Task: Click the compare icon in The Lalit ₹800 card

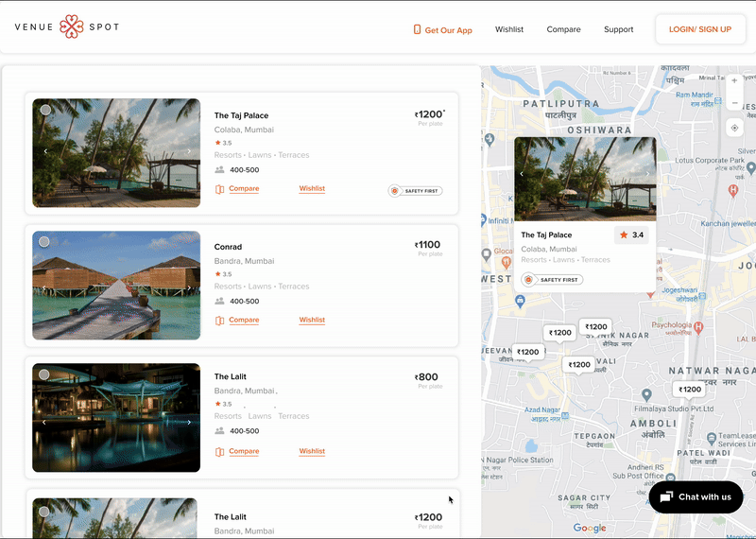Action: point(219,452)
